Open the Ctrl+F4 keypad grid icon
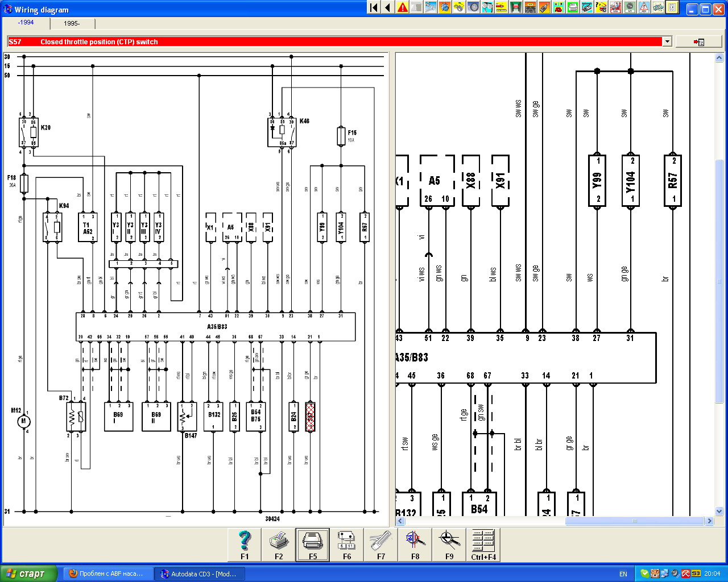The width and height of the screenshot is (728, 582). click(x=483, y=544)
